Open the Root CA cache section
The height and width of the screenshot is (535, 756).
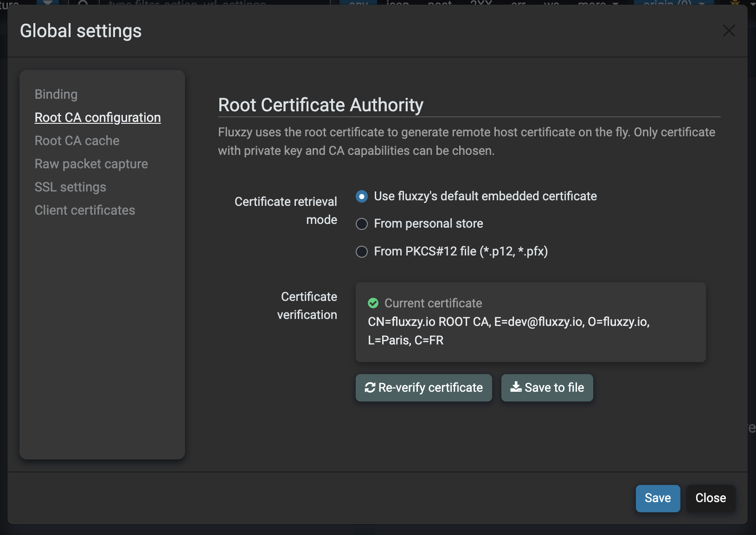[77, 140]
